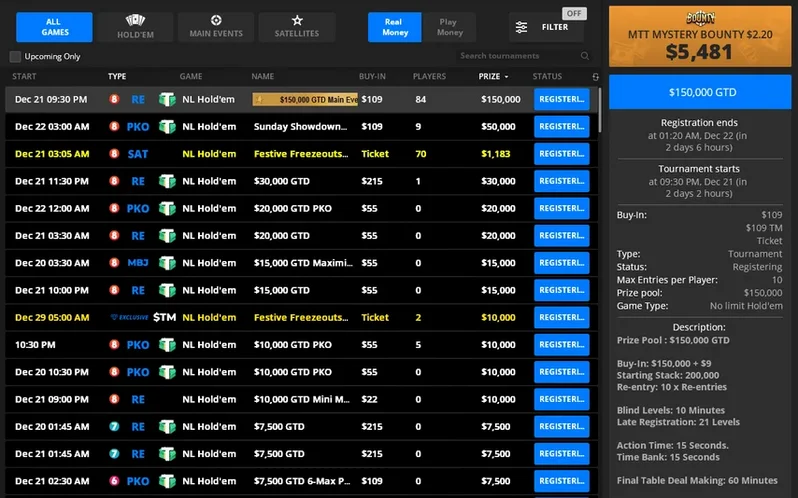798x498 pixels.
Task: Click the refresh icon beside Status
Action: coord(596,76)
